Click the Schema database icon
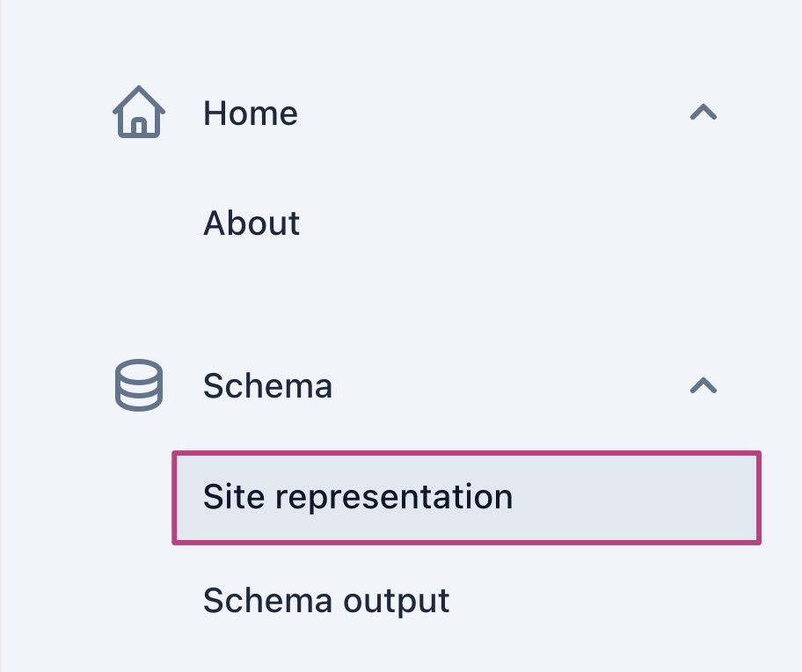The image size is (802, 672). 139,385
